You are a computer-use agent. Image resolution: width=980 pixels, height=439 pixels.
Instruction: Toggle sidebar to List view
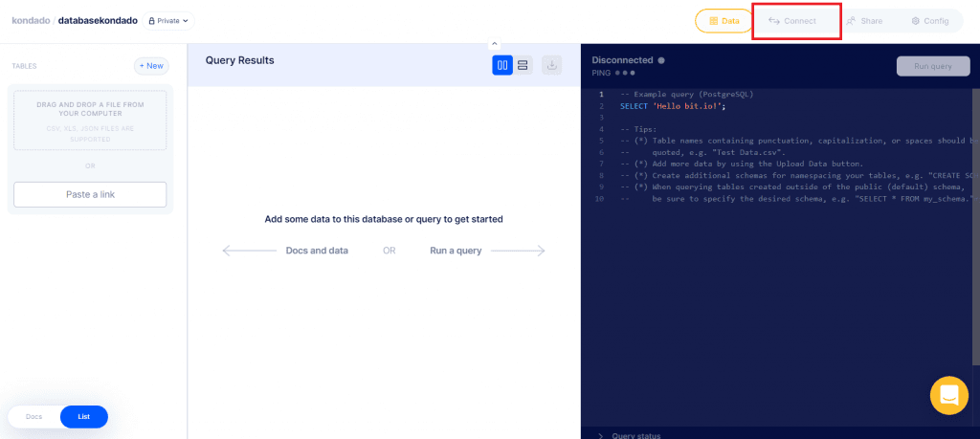[83, 417]
